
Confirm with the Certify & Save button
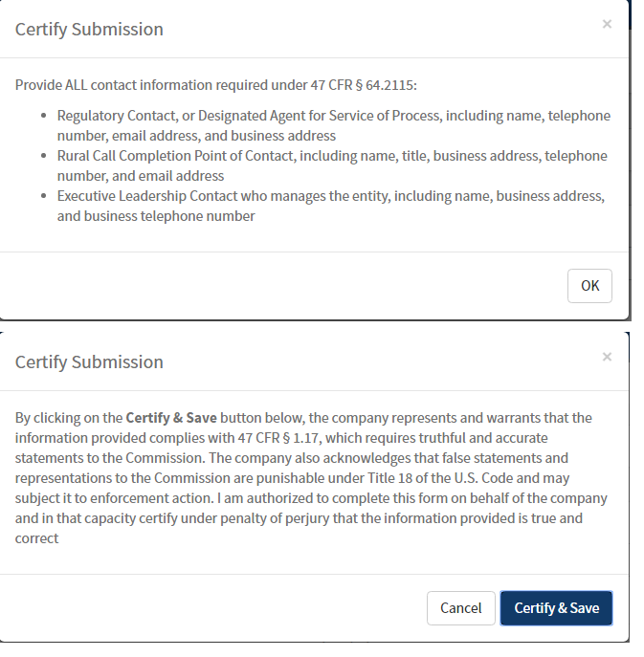(x=556, y=608)
